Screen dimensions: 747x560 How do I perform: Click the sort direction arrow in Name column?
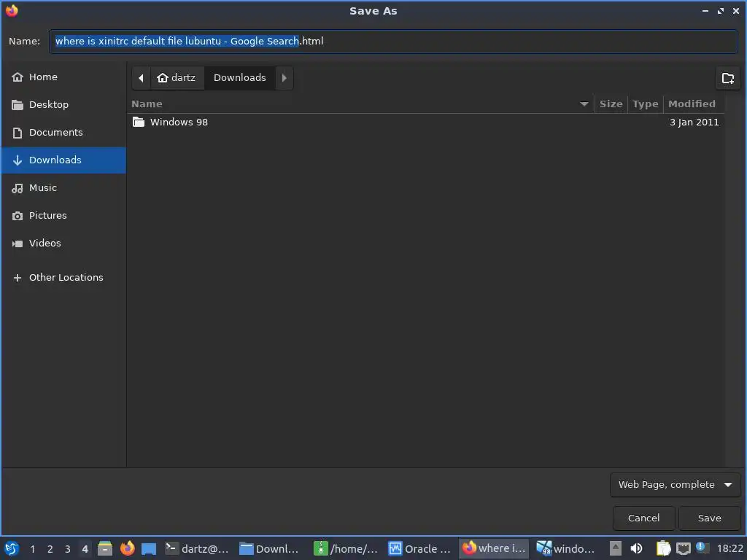[584, 104]
